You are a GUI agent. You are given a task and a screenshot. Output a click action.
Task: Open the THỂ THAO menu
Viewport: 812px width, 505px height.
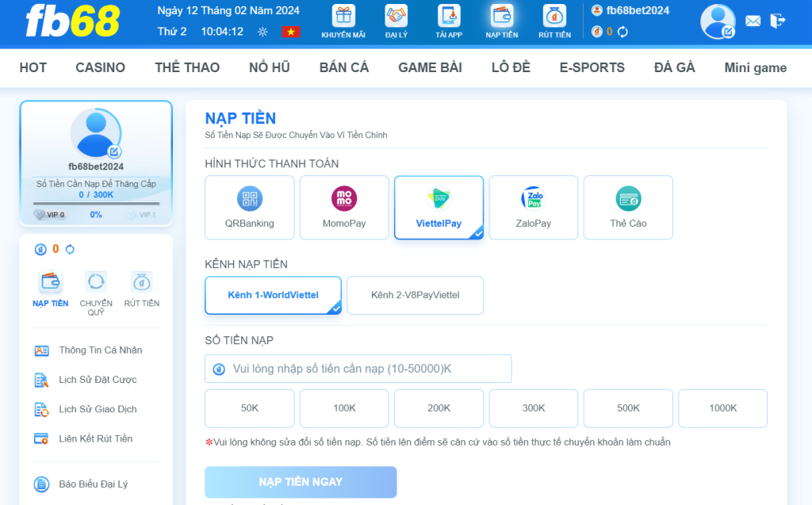187,67
